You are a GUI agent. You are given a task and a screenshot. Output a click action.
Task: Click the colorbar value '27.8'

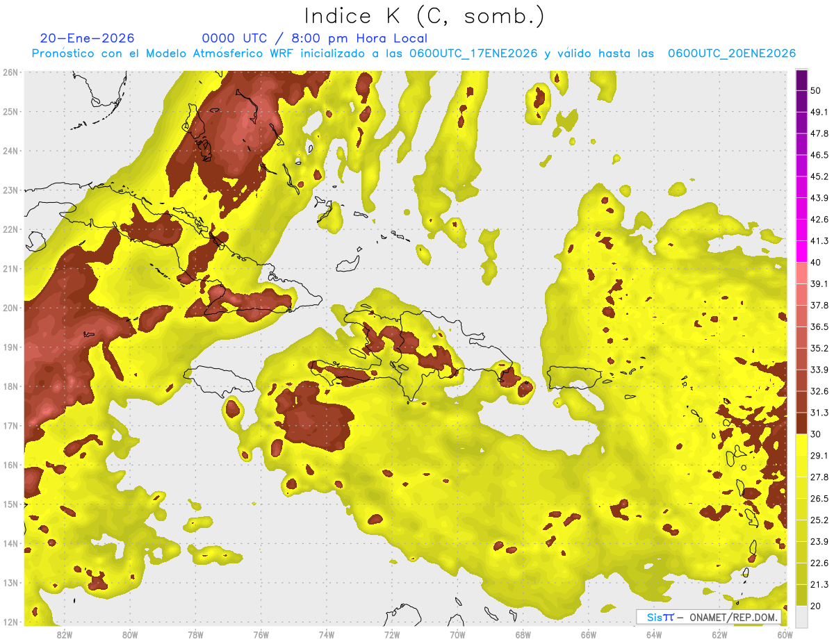point(819,477)
